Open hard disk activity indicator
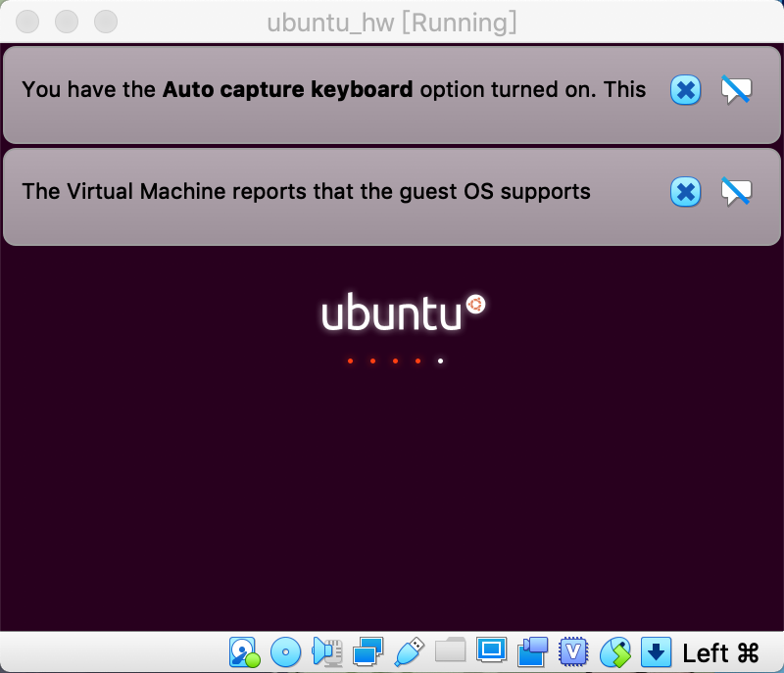 pyautogui.click(x=244, y=652)
